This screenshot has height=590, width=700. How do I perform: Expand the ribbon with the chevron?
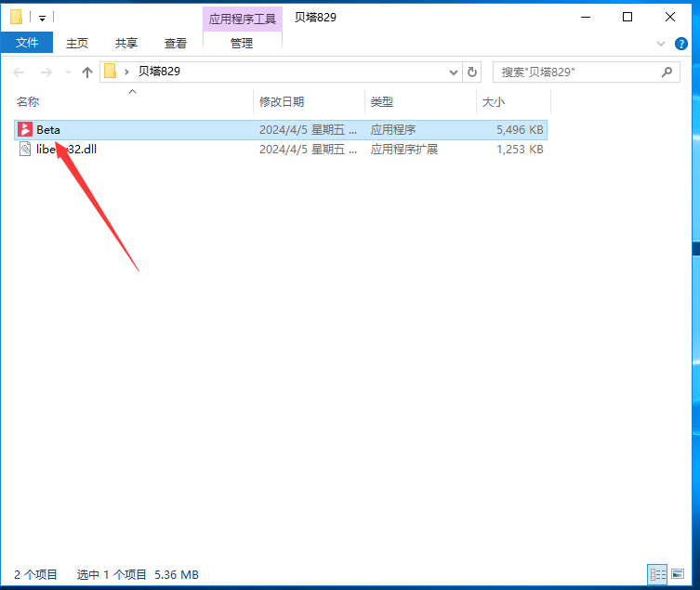point(661,44)
